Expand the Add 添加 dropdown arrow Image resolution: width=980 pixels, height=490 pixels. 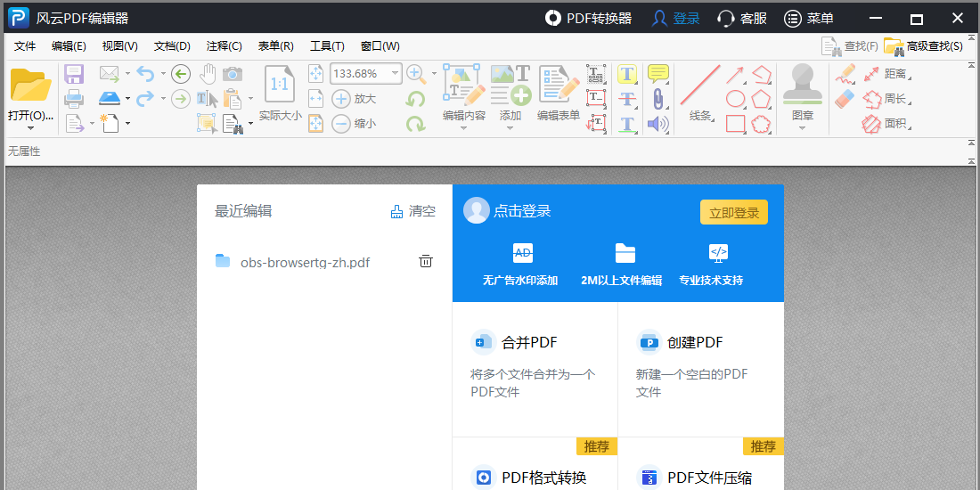(x=510, y=128)
